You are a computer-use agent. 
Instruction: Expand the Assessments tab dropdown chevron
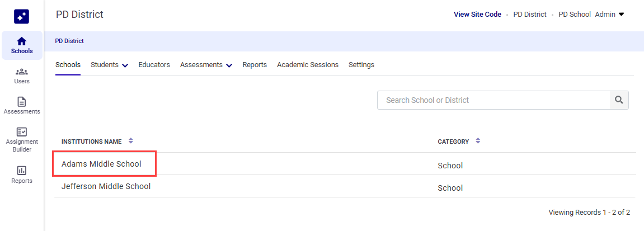[229, 65]
